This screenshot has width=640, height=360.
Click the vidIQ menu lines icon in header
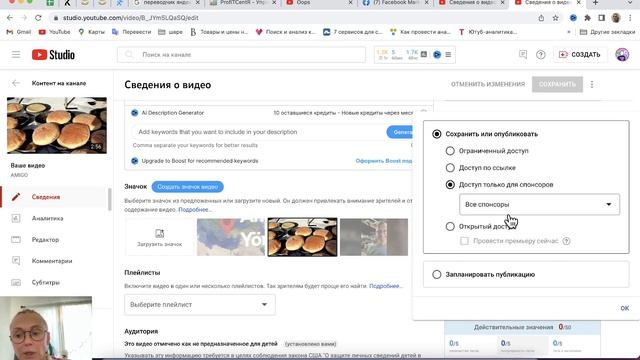click(x=448, y=54)
